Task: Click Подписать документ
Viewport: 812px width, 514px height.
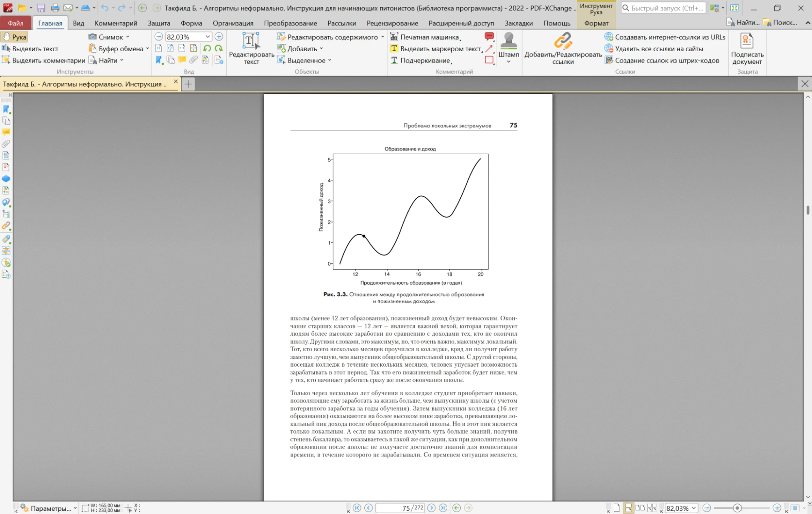Action: coord(747,48)
